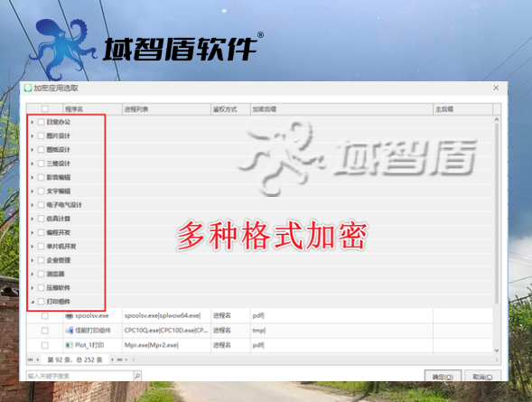The image size is (532, 402).
Task: Expand the 浏览器 group
Action: (33, 274)
